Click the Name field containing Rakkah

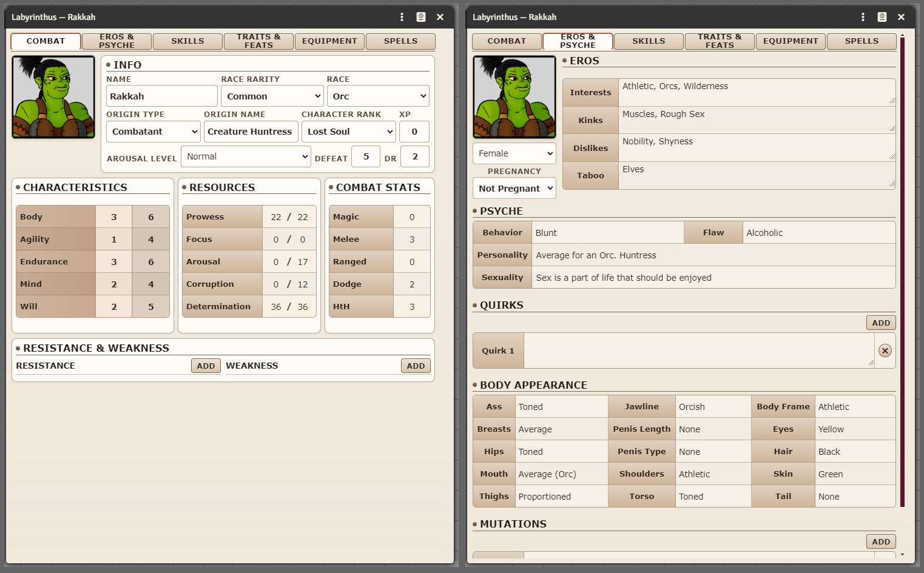162,96
